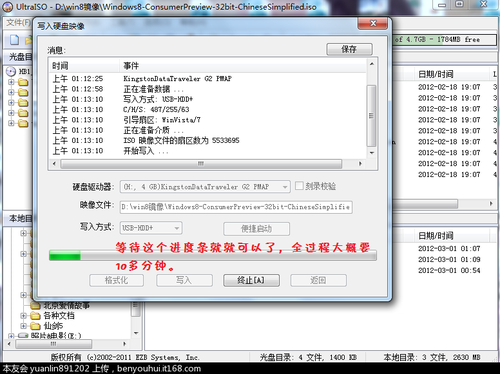The width and height of the screenshot is (500, 374).
Task: Click the message log vertical scrollbar down arrow
Action: click(371, 153)
